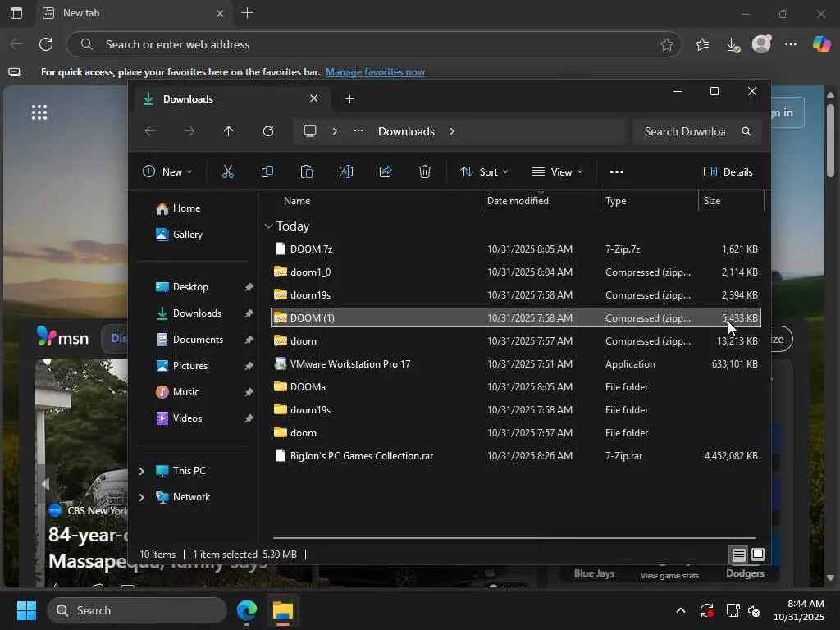Click the Cut scissors icon

pyautogui.click(x=228, y=171)
